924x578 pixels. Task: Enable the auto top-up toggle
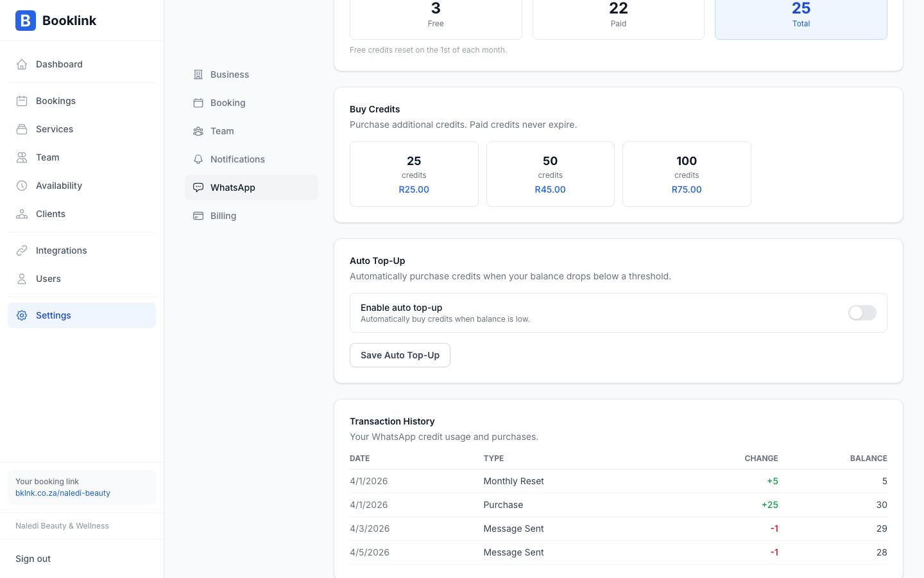(862, 313)
